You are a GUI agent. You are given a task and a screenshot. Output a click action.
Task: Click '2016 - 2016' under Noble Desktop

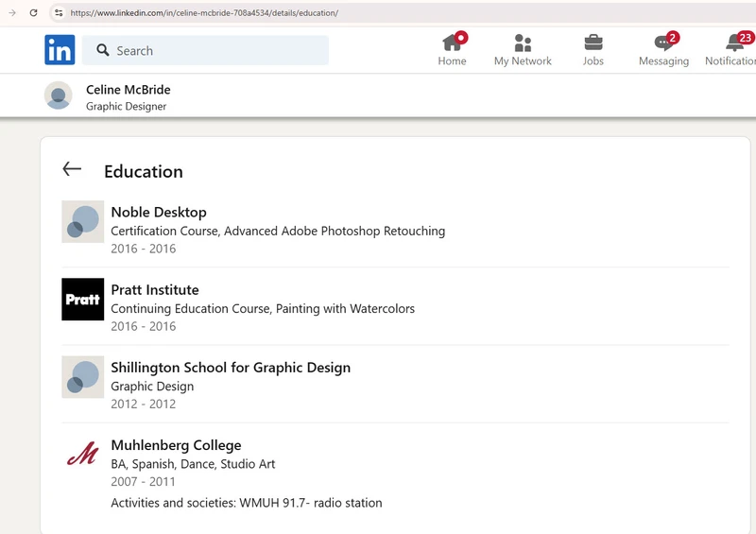pyautogui.click(x=144, y=249)
